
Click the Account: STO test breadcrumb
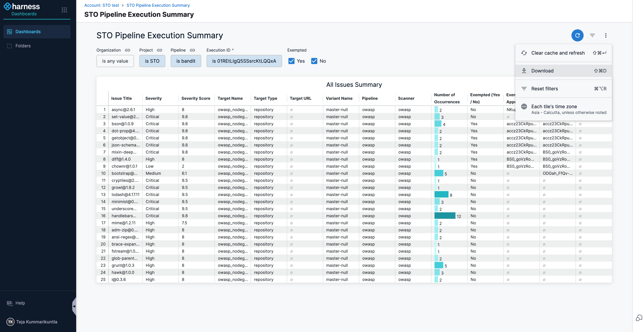pyautogui.click(x=102, y=5)
